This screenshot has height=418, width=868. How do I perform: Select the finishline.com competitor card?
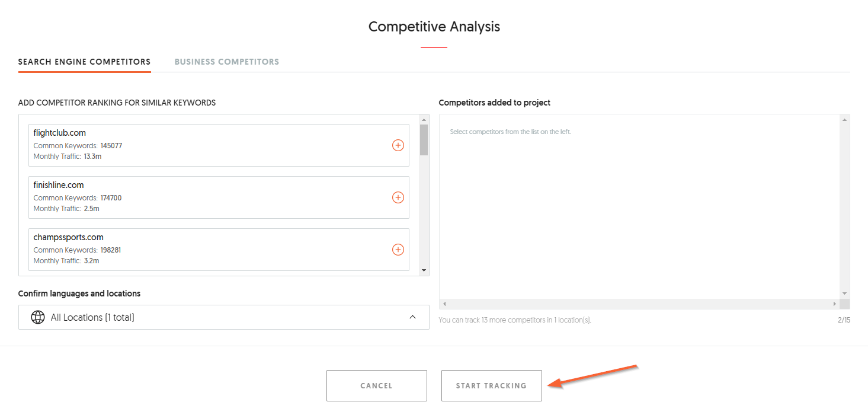[x=219, y=197]
